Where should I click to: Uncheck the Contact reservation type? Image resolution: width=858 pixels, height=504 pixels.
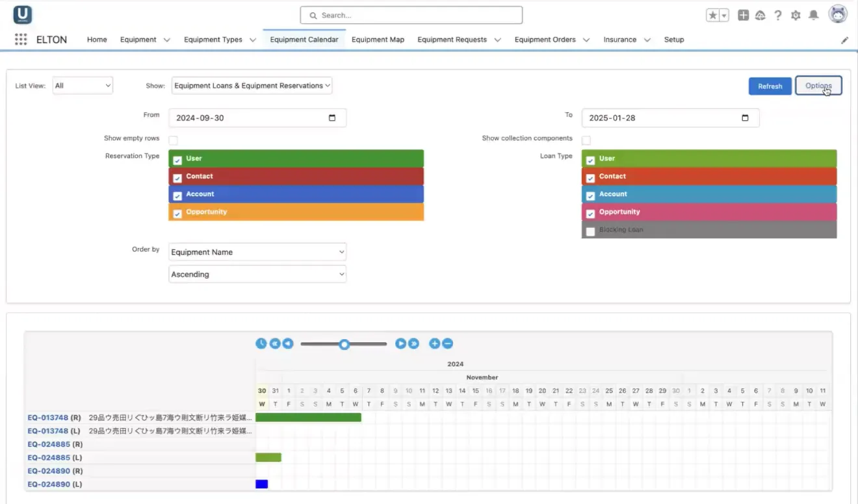[177, 178]
